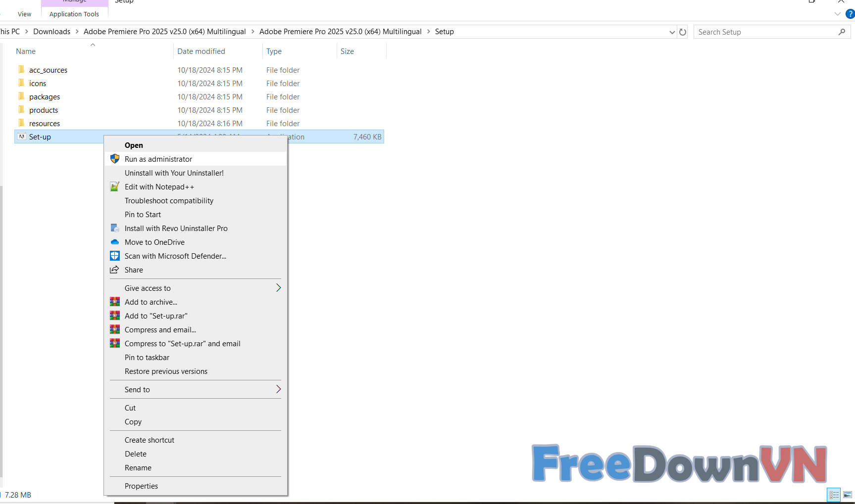Image resolution: width=855 pixels, height=504 pixels.
Task: Switch to the large icons view toggle
Action: point(848,495)
